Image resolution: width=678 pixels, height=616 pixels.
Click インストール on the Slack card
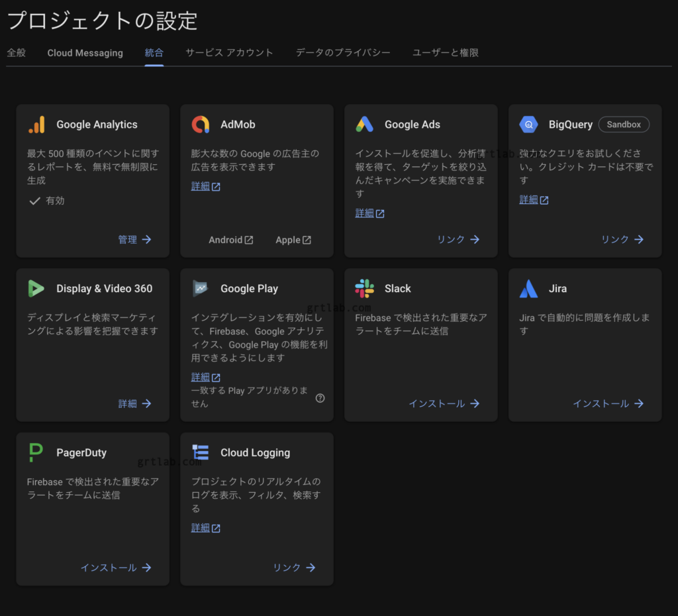click(445, 403)
